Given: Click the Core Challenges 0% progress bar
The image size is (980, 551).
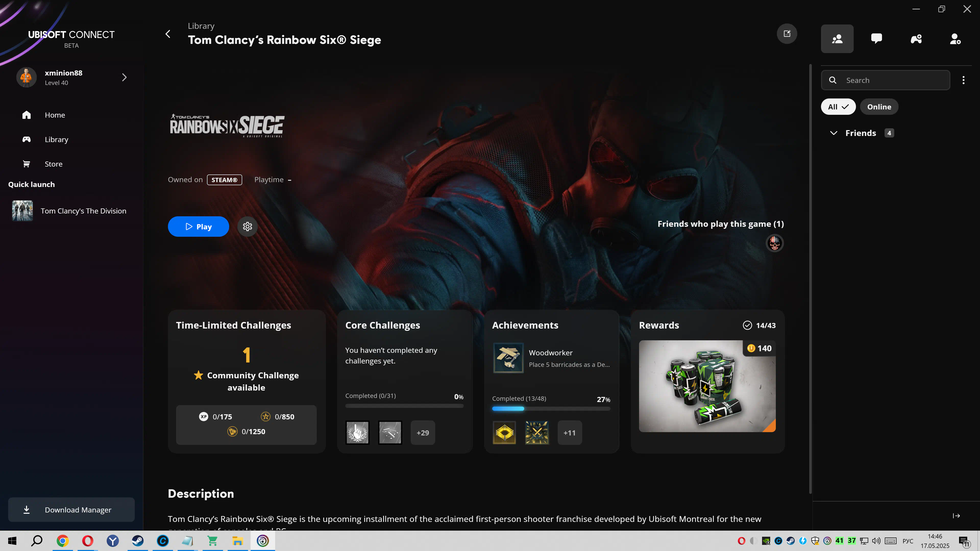Looking at the screenshot, I should (x=404, y=406).
